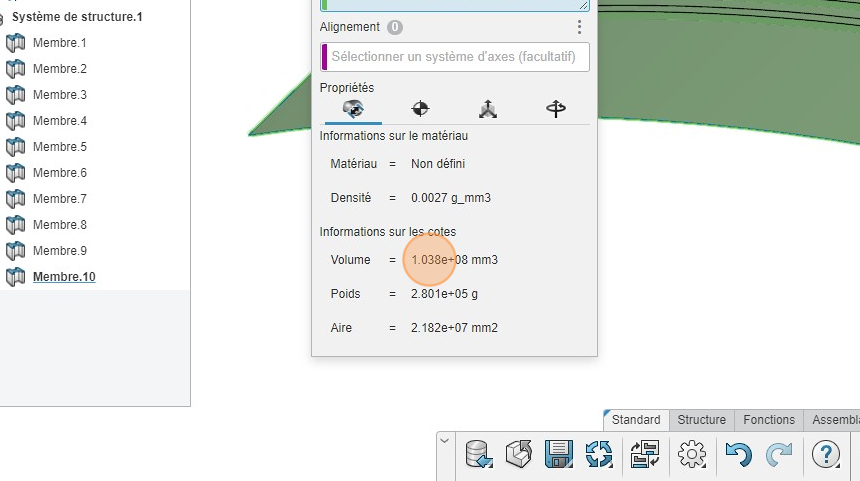Select Membre.7 label in tree
This screenshot has height=481, width=860.
[59, 199]
